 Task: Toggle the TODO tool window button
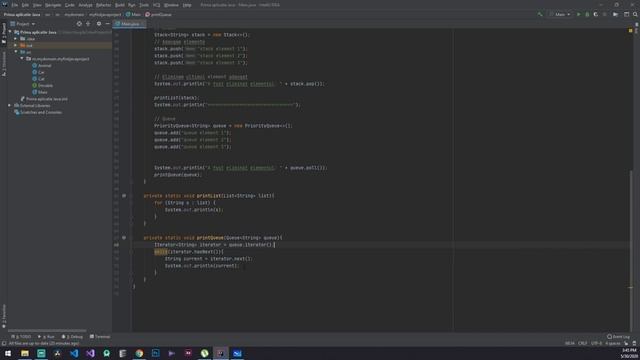[21, 337]
